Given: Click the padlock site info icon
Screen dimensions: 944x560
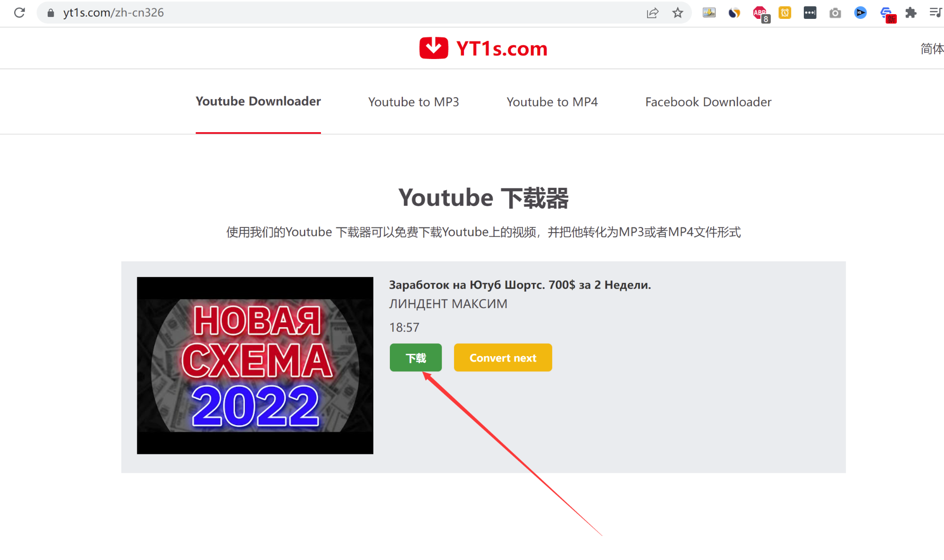Looking at the screenshot, I should pyautogui.click(x=51, y=13).
